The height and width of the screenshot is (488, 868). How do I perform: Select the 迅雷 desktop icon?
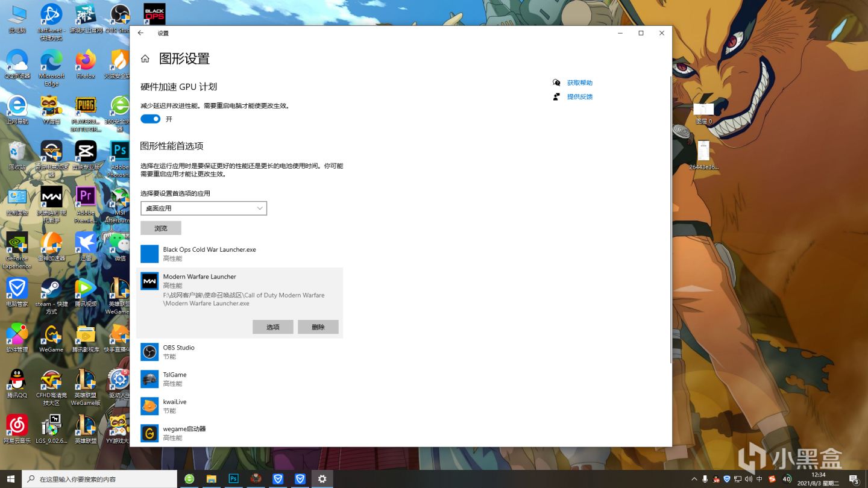coord(86,247)
